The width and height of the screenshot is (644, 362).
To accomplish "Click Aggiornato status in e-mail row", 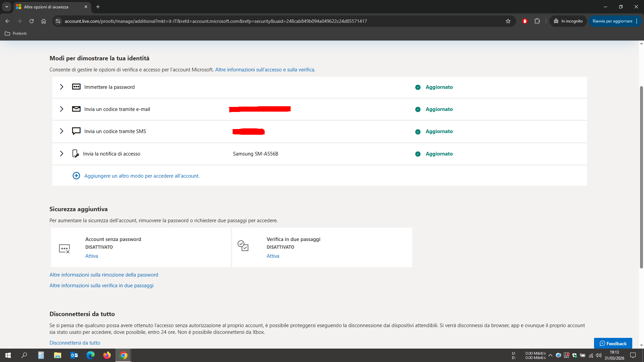I will 439,109.
